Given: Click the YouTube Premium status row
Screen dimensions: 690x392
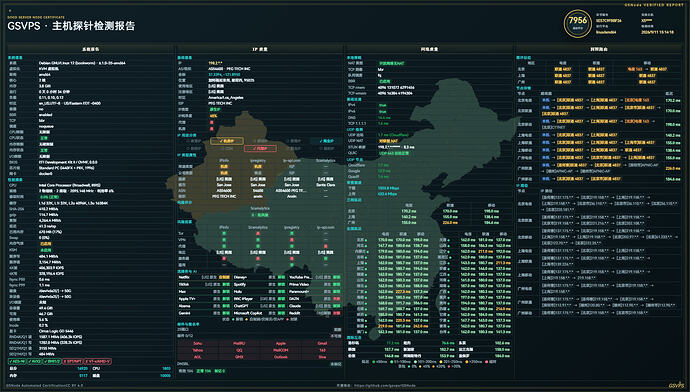Looking at the screenshot, I should pos(315,278).
